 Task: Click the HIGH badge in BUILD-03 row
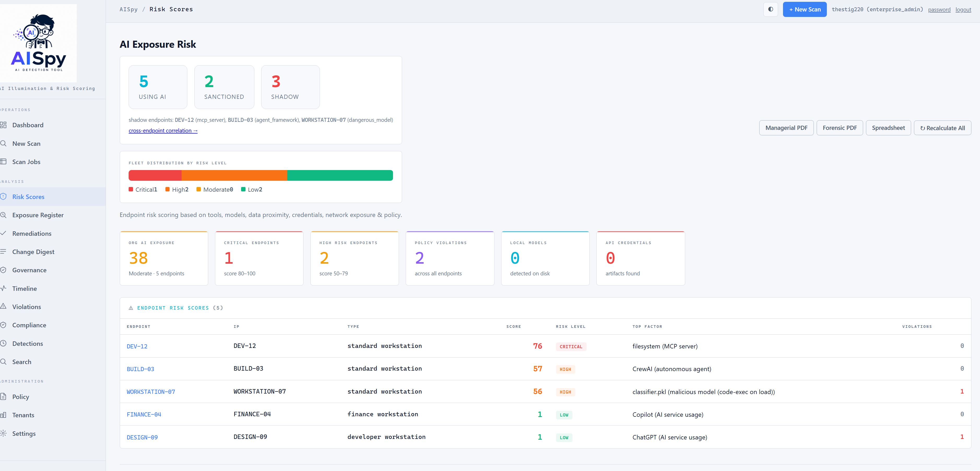tap(565, 369)
